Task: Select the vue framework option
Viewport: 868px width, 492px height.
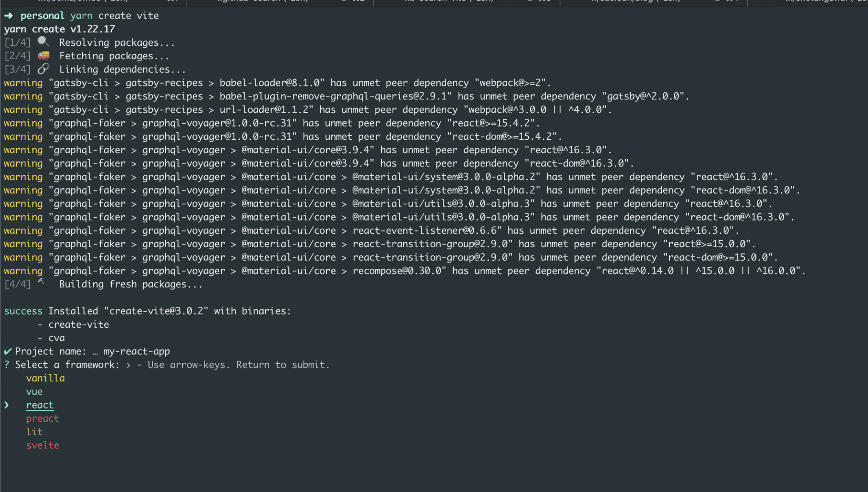Action: point(34,392)
